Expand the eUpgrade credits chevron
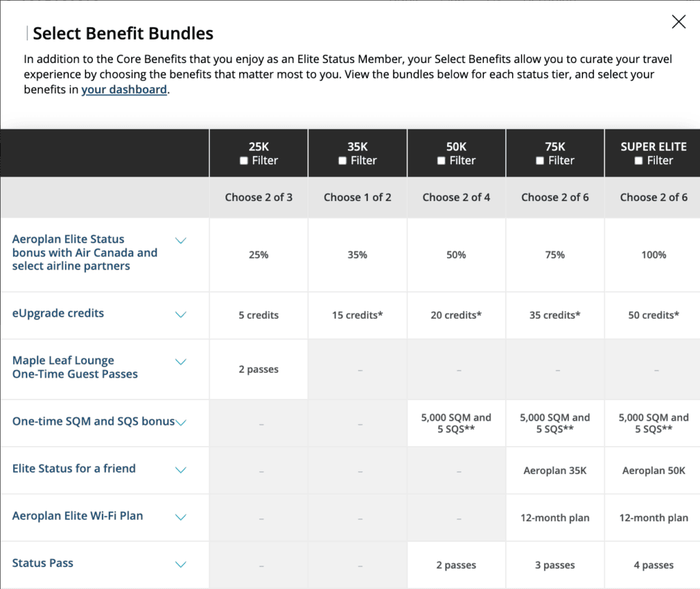This screenshot has width=700, height=589. (x=180, y=315)
